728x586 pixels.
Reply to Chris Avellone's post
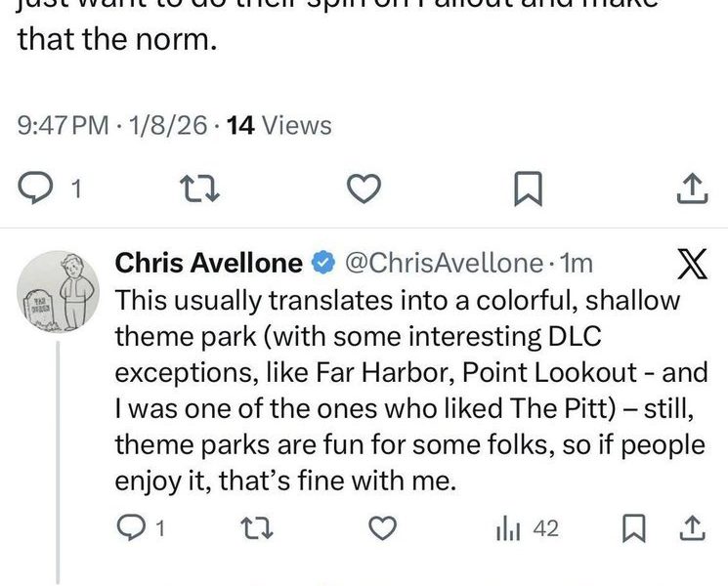[131, 528]
